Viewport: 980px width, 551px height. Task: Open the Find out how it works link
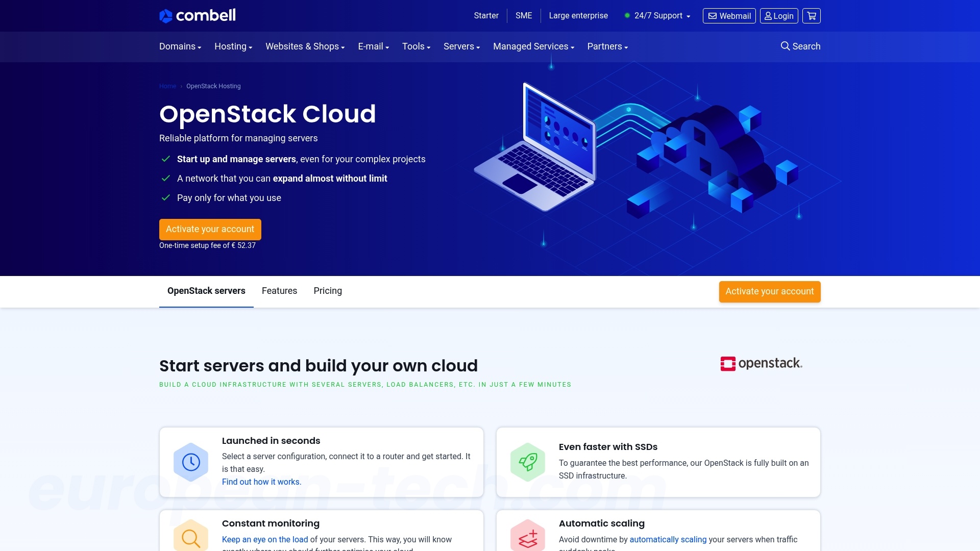coord(261,482)
